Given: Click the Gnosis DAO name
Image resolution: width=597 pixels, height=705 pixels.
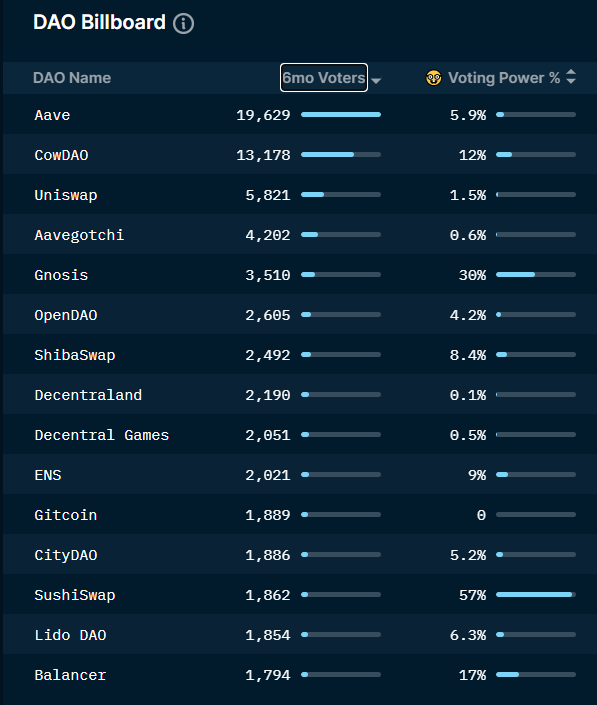Looking at the screenshot, I should coord(61,275).
